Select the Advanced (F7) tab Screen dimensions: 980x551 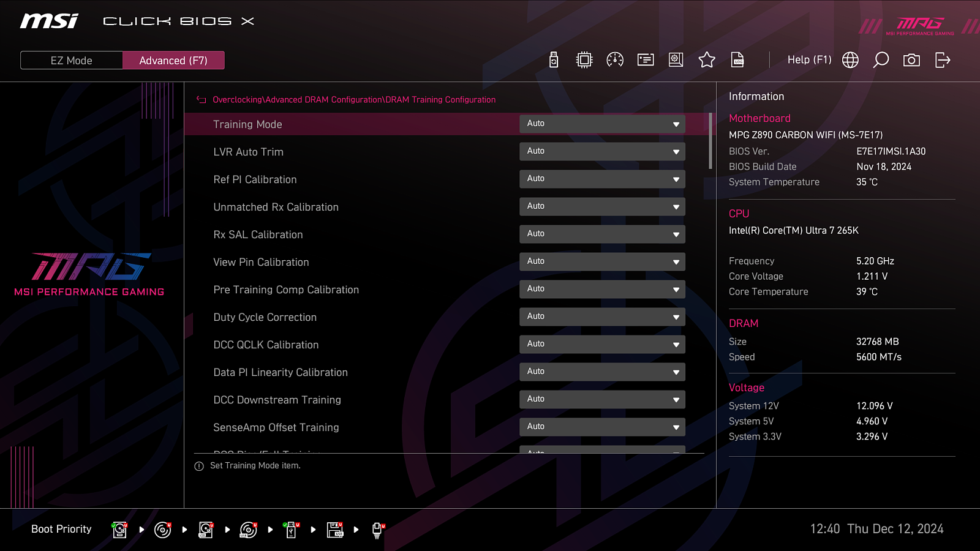click(x=173, y=61)
